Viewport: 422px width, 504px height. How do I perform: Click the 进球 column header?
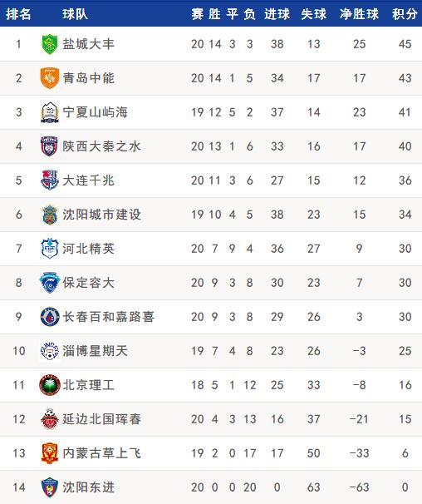(x=277, y=14)
